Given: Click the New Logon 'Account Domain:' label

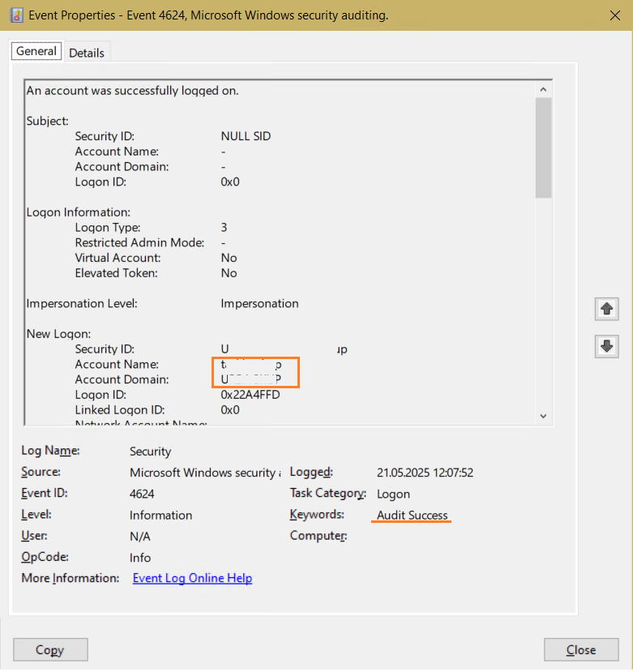Looking at the screenshot, I should pos(122,379).
